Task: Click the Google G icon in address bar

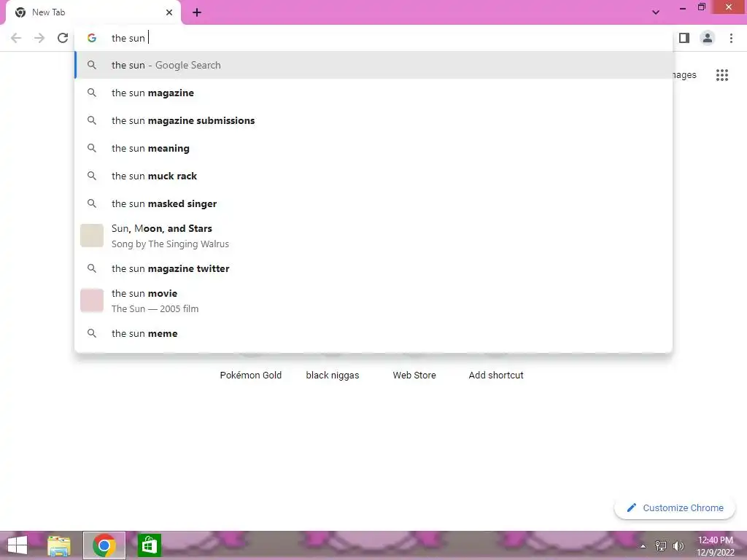Action: 92,38
